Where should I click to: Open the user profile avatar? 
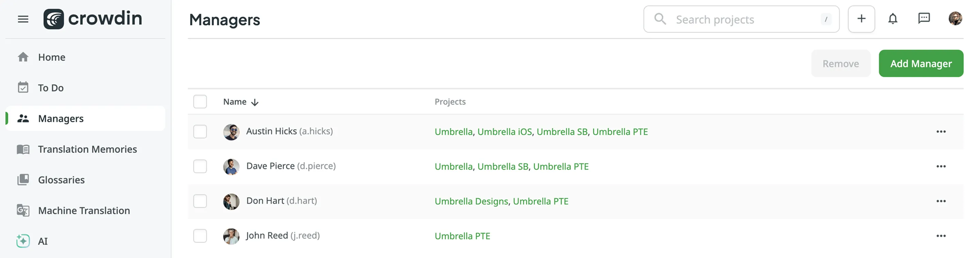(955, 19)
